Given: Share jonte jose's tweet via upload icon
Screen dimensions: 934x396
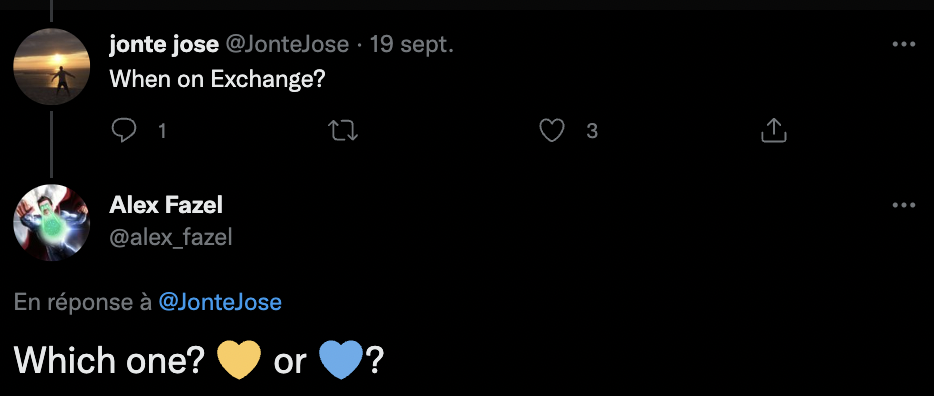Looking at the screenshot, I should tap(774, 130).
